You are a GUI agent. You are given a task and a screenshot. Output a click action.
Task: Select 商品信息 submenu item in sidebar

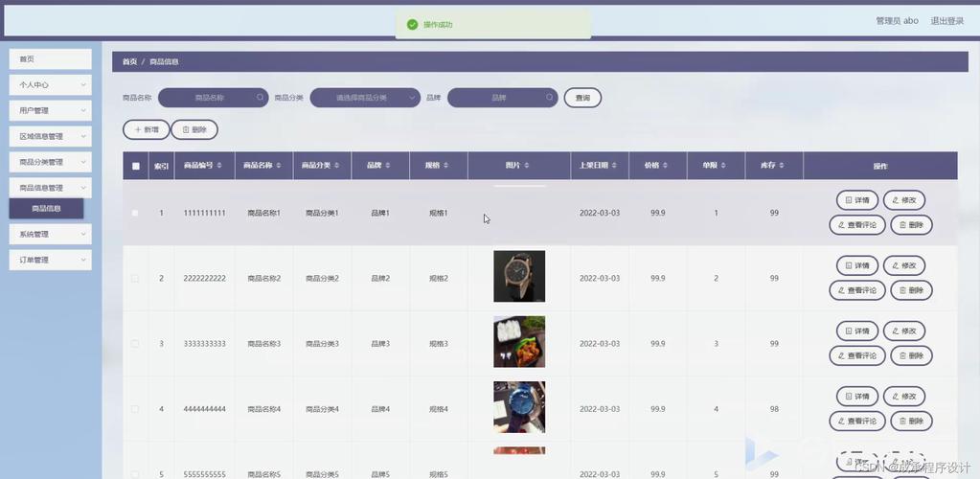click(x=46, y=208)
